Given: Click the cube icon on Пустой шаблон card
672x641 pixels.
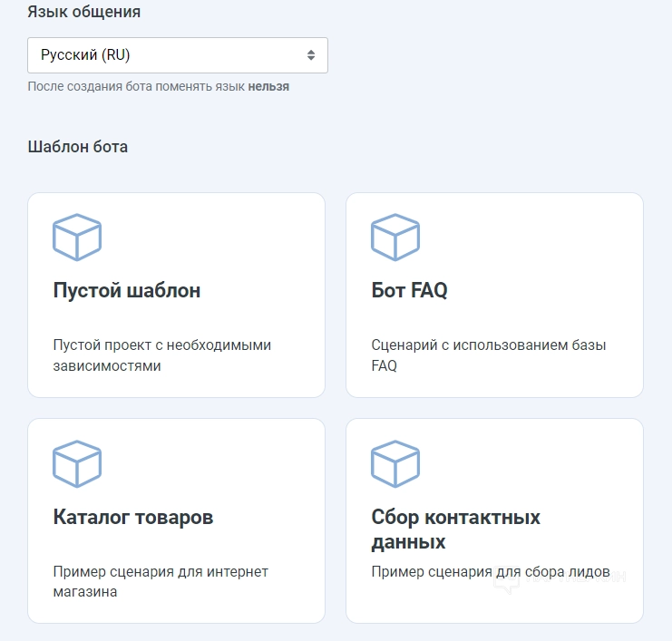Looking at the screenshot, I should tap(77, 238).
